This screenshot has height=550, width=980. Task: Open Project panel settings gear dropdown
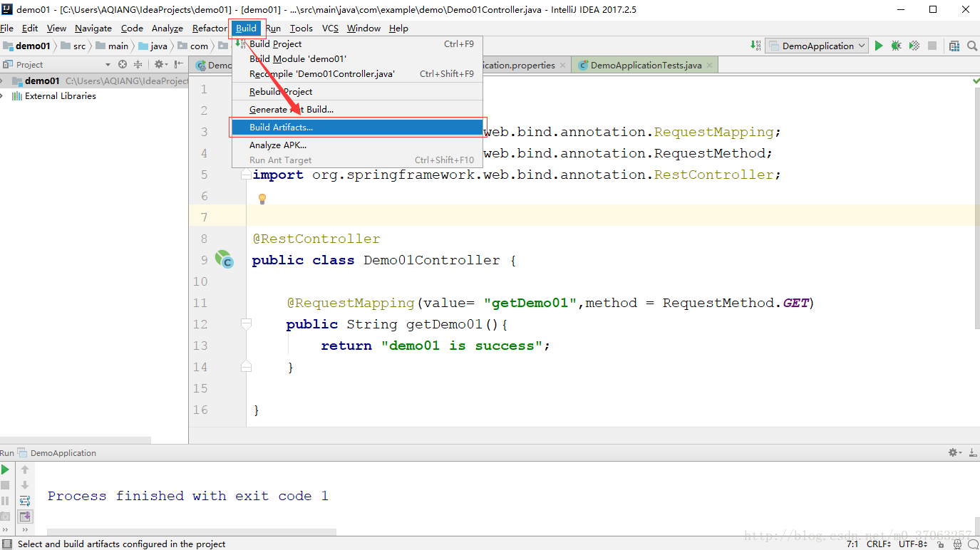coord(161,64)
